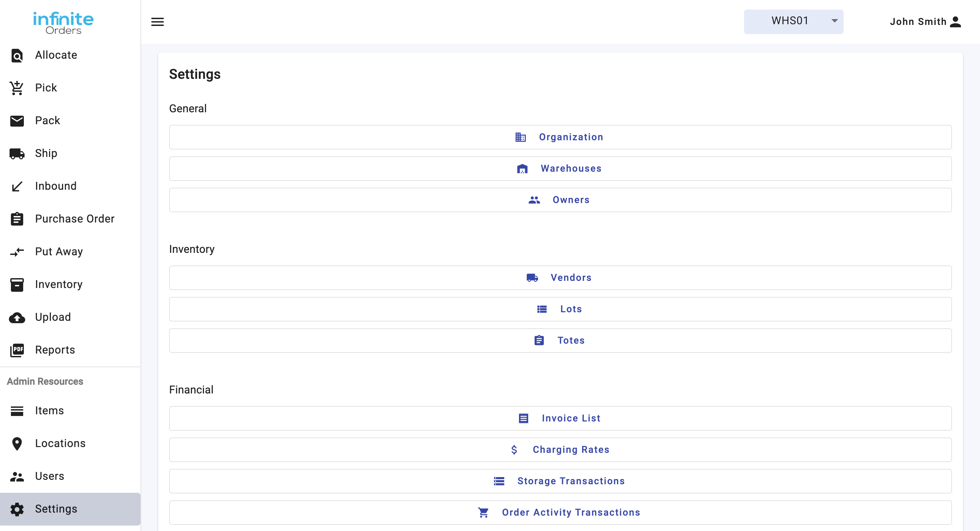Open the Inventory section from sidebar

pyautogui.click(x=59, y=284)
